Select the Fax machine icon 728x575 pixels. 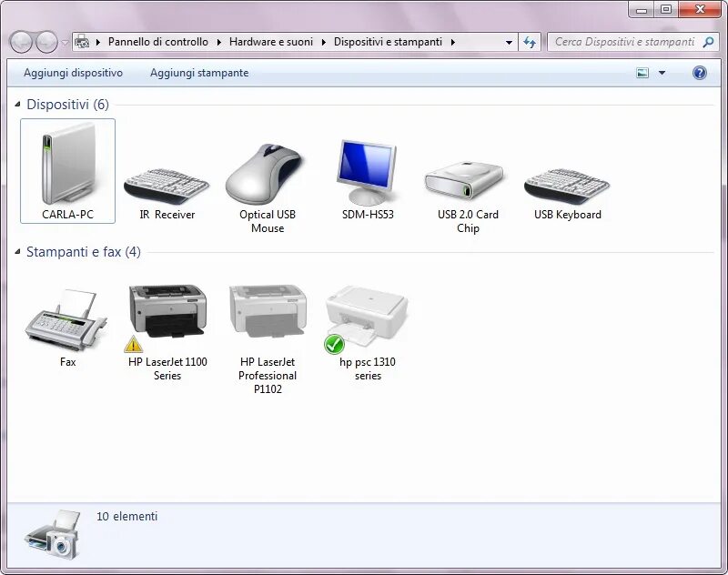tap(66, 319)
